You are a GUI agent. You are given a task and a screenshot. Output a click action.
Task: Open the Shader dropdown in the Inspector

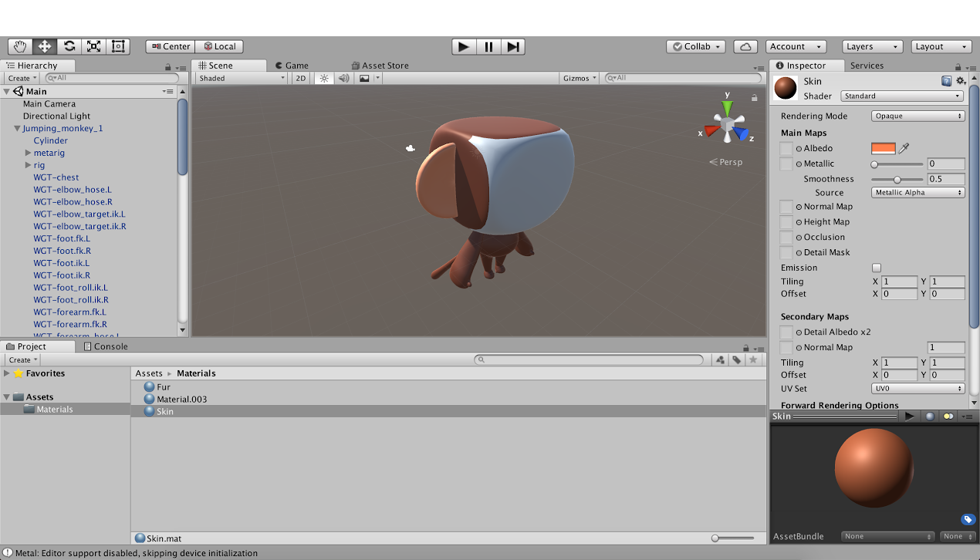(x=900, y=96)
